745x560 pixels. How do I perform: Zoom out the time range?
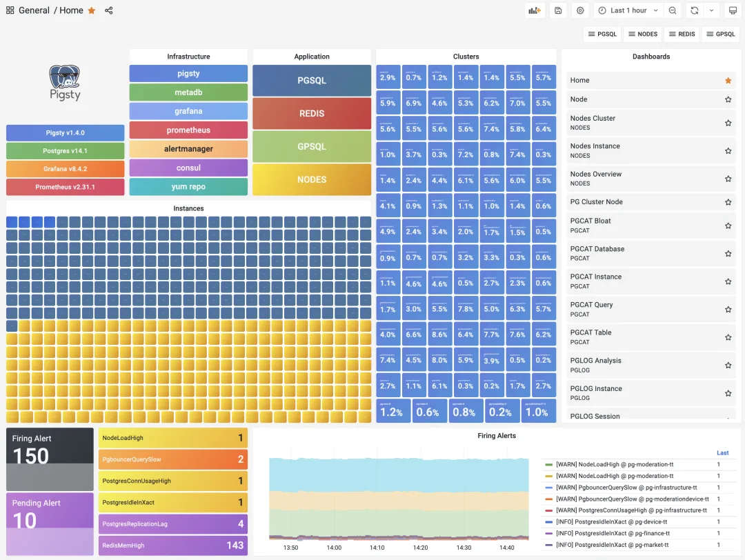pyautogui.click(x=673, y=10)
